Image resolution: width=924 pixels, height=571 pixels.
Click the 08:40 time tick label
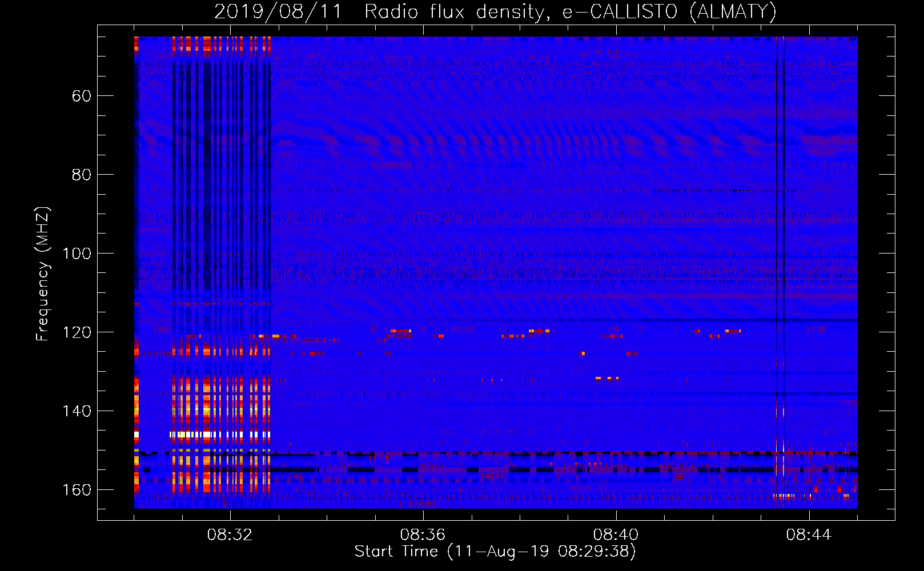(616, 535)
